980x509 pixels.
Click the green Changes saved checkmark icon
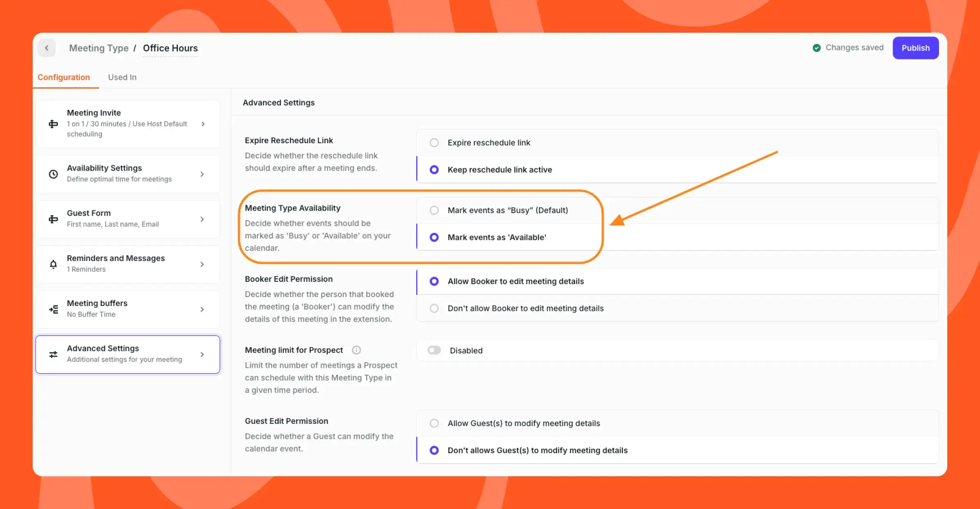coord(816,48)
